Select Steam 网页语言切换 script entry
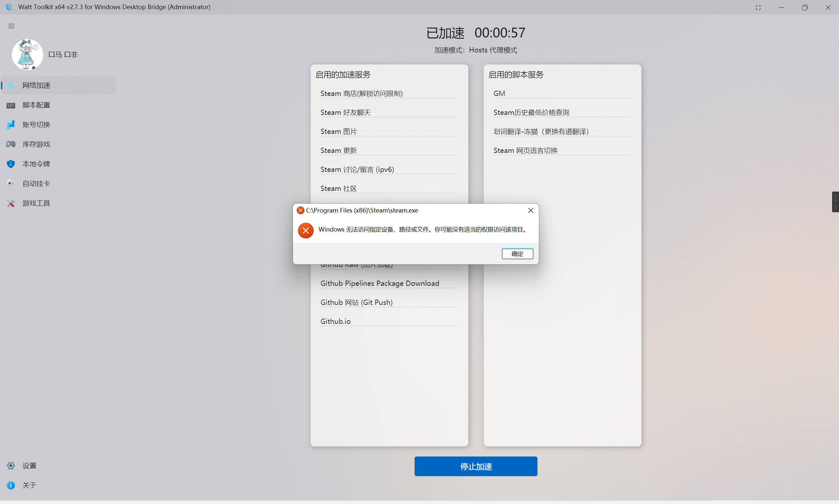Image resolution: width=839 pixels, height=504 pixels. tap(562, 150)
